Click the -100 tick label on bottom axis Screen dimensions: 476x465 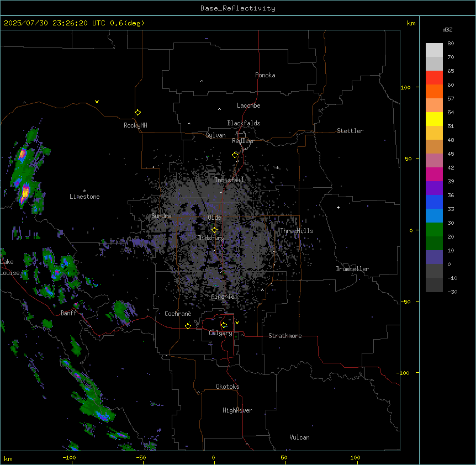(x=69, y=457)
